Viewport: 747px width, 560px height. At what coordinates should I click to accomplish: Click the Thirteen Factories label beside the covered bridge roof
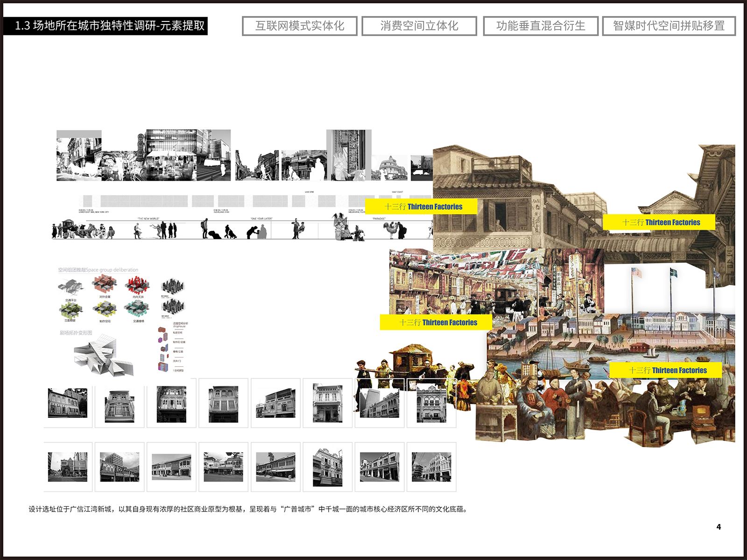(x=659, y=222)
